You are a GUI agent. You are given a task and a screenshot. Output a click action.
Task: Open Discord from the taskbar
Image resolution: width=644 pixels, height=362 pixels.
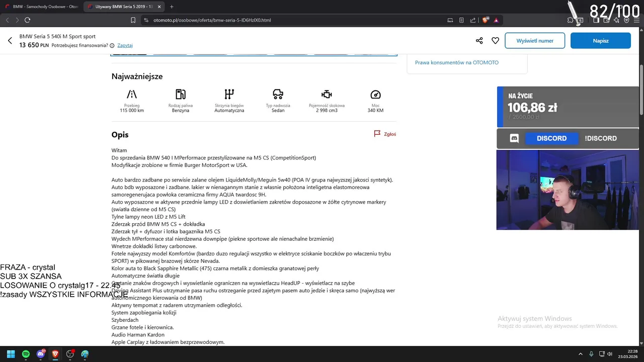pyautogui.click(x=41, y=354)
